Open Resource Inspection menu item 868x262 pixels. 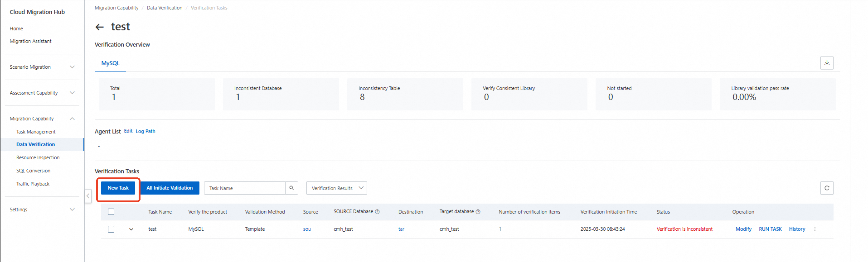38,157
